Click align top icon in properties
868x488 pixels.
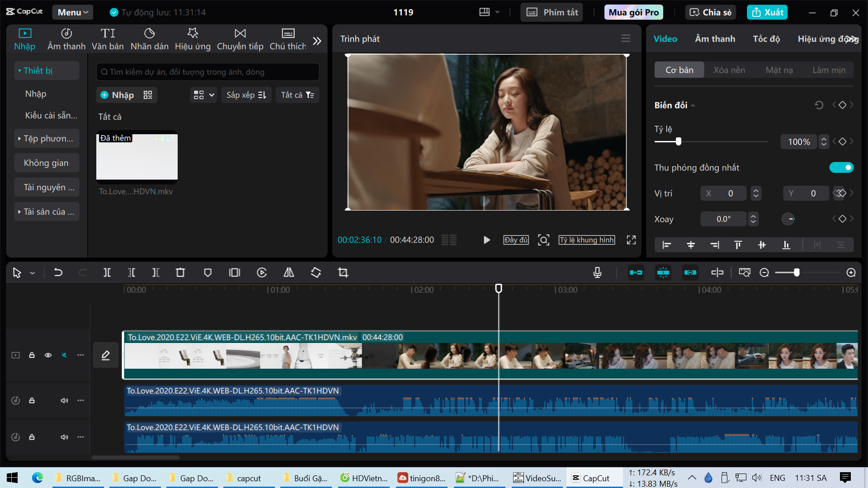(x=738, y=245)
